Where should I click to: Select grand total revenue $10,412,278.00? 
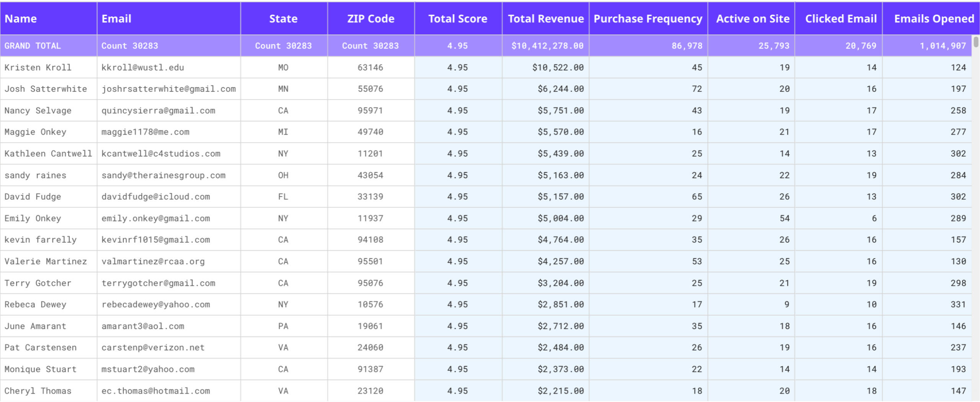[547, 46]
